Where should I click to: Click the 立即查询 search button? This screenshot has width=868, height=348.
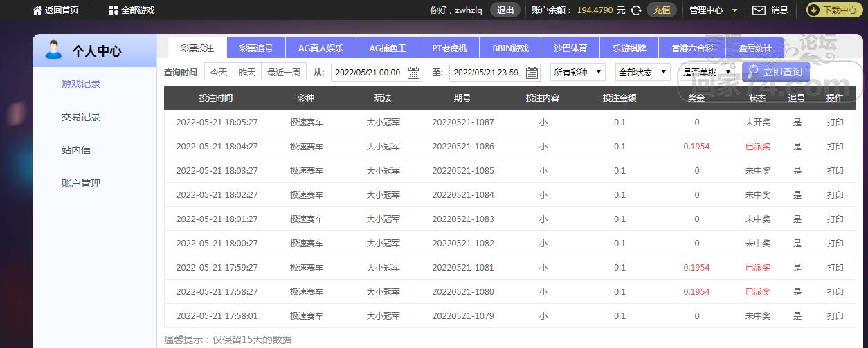[775, 72]
